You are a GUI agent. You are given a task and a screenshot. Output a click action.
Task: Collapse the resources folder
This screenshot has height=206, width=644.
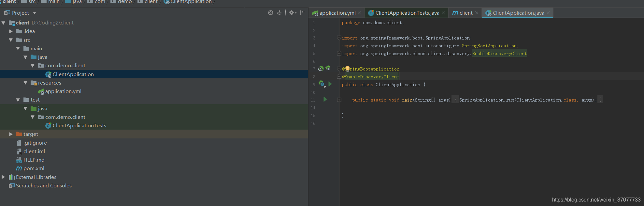[x=25, y=83]
